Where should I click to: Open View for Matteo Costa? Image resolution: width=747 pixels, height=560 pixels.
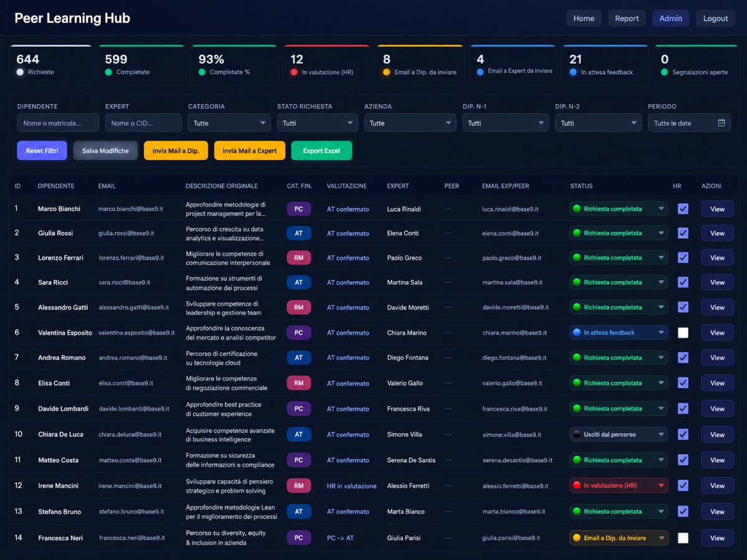717,460
